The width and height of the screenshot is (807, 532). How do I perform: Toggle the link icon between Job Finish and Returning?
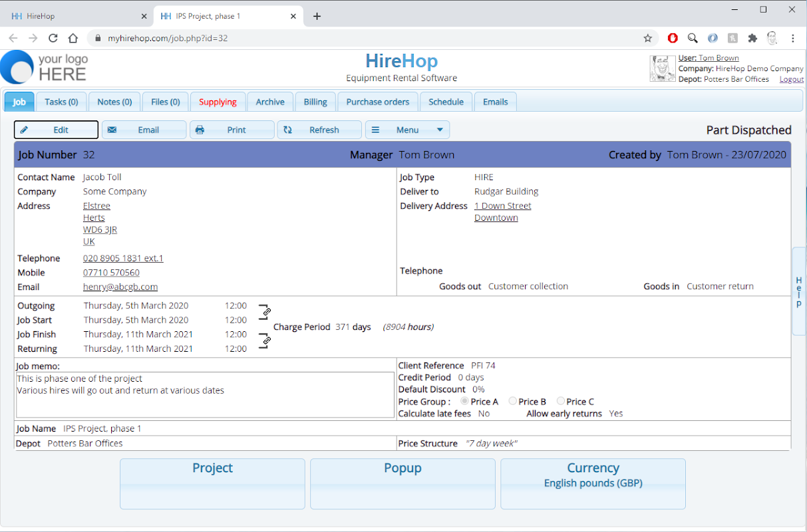[x=266, y=340]
